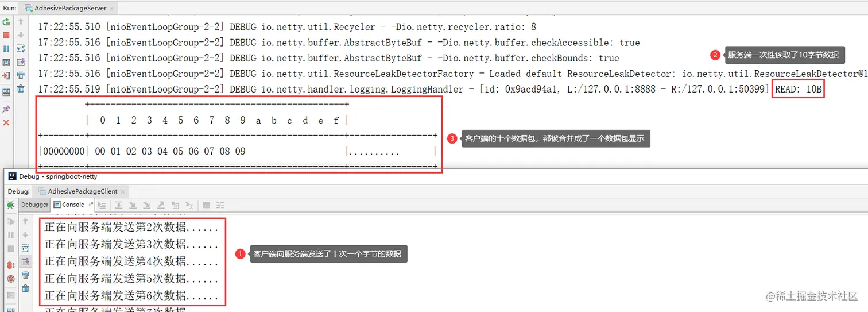Click the hex column header '0 1 2 3'
This screenshot has width=868, height=312.
pyautogui.click(x=219, y=120)
